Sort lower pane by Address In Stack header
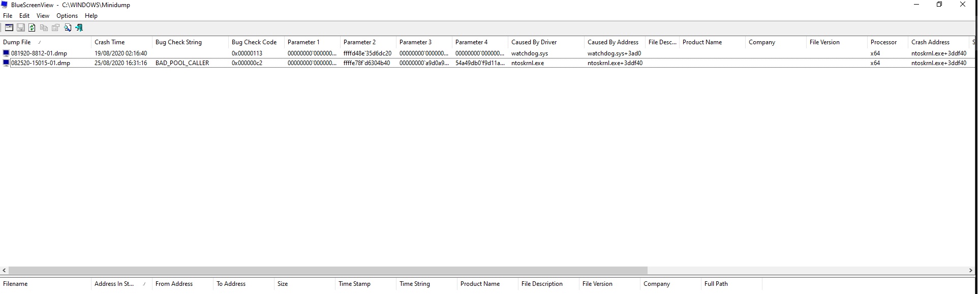The image size is (980, 294). pos(121,284)
